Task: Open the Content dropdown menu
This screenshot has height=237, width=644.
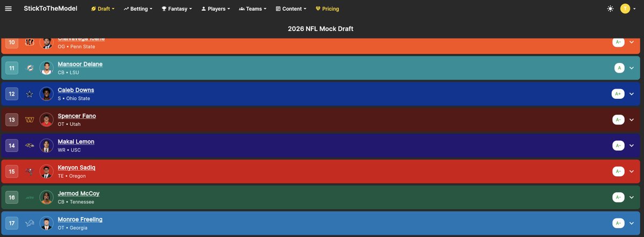Action: coord(291,9)
